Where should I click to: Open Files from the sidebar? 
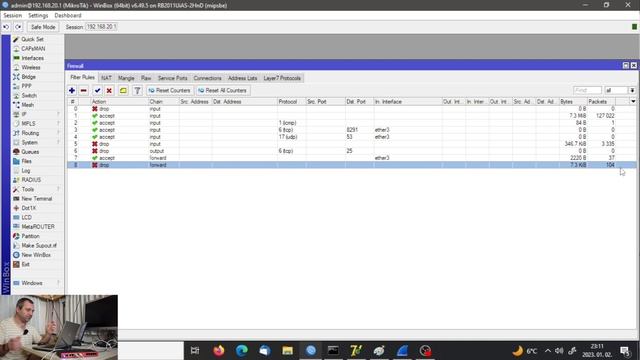[x=27, y=161]
